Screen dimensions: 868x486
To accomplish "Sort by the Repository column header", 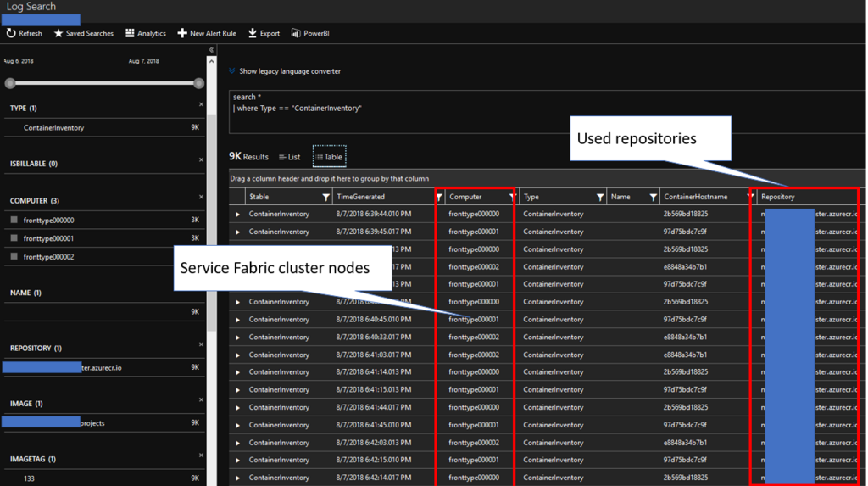I will pyautogui.click(x=778, y=197).
